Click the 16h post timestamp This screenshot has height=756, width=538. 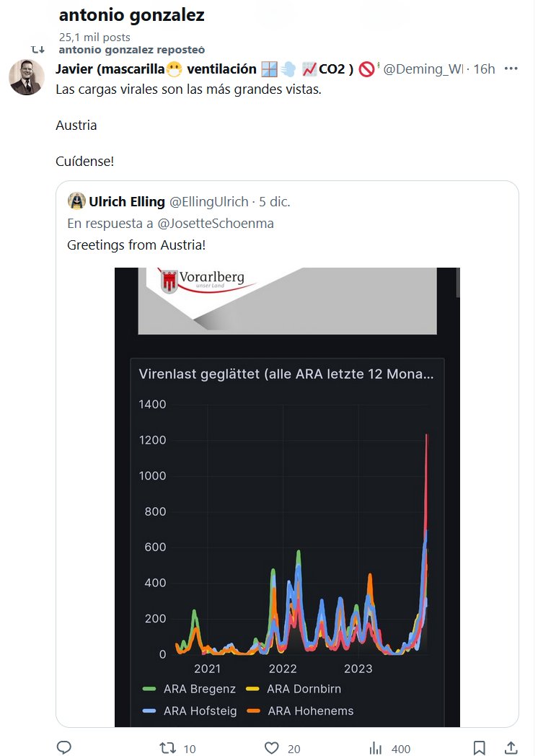(484, 69)
